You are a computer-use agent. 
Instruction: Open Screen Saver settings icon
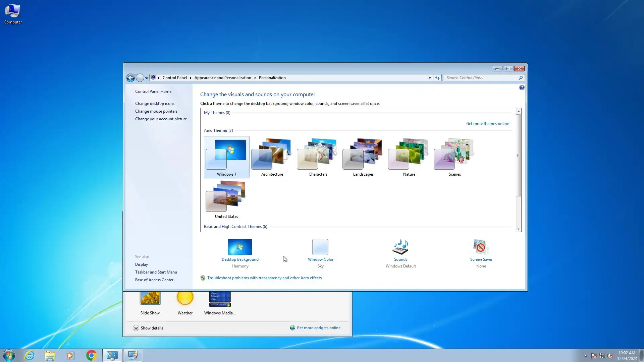pos(481,247)
